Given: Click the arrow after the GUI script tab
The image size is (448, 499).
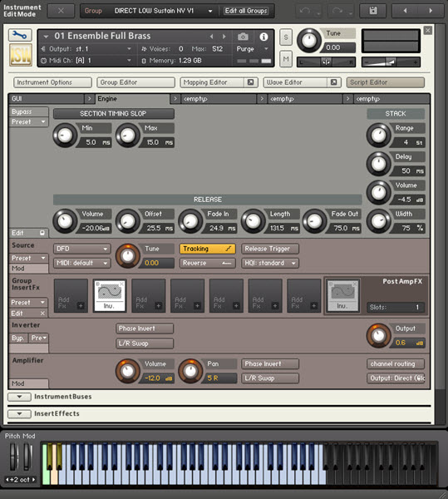Looking at the screenshot, I should [x=89, y=99].
